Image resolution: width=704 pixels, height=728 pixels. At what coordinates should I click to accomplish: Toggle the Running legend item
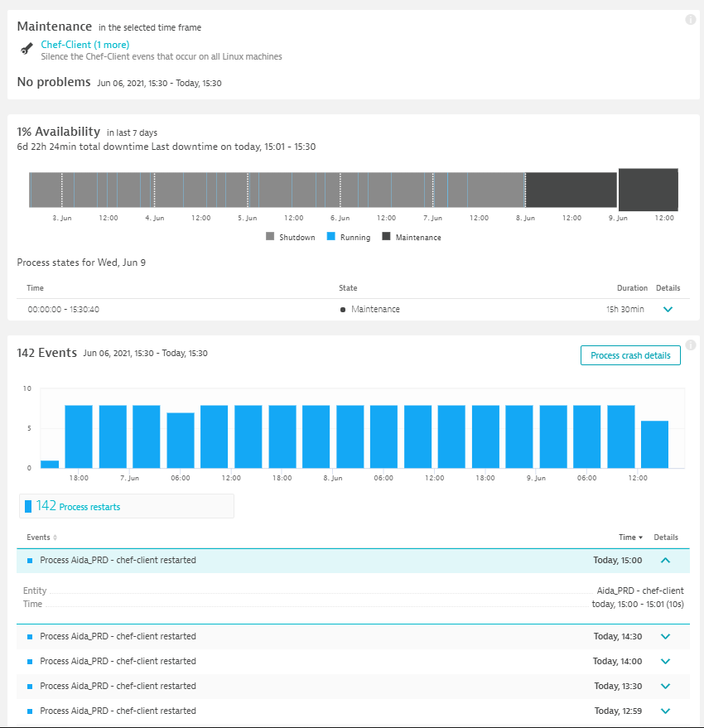[x=348, y=236]
